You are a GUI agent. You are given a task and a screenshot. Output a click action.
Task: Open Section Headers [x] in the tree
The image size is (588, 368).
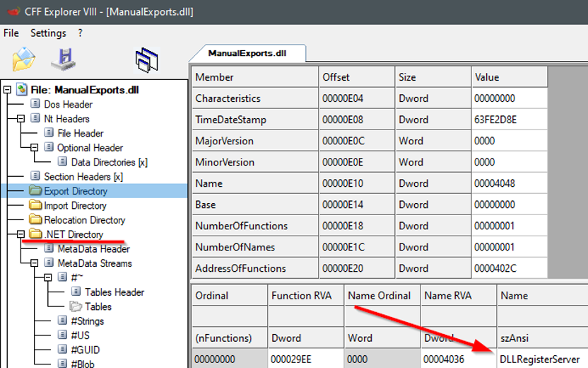83,176
